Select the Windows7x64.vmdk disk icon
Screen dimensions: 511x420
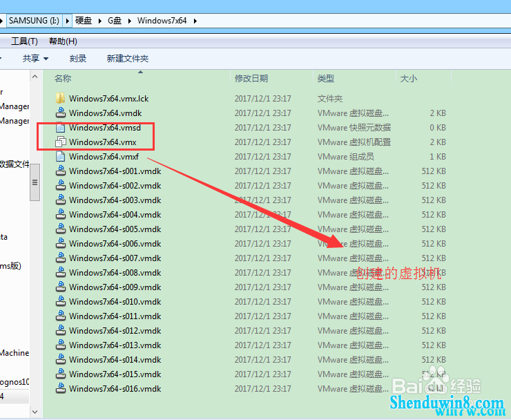click(60, 113)
